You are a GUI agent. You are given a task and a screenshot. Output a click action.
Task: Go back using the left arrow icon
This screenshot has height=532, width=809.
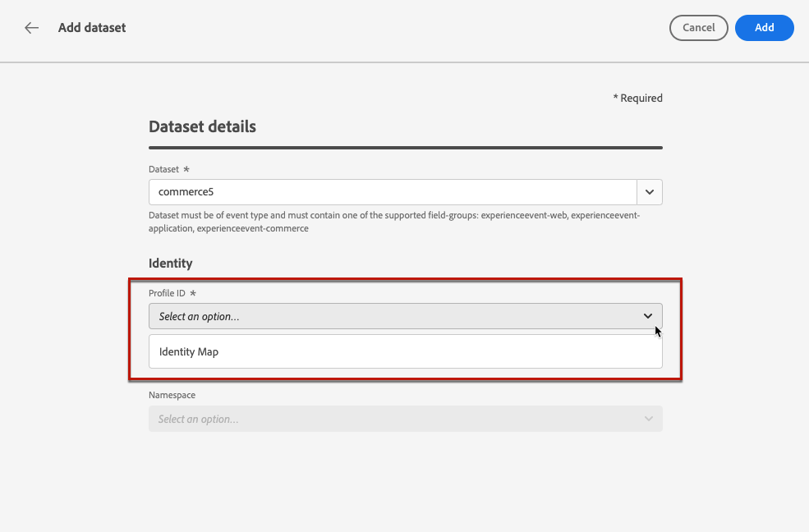click(x=31, y=28)
